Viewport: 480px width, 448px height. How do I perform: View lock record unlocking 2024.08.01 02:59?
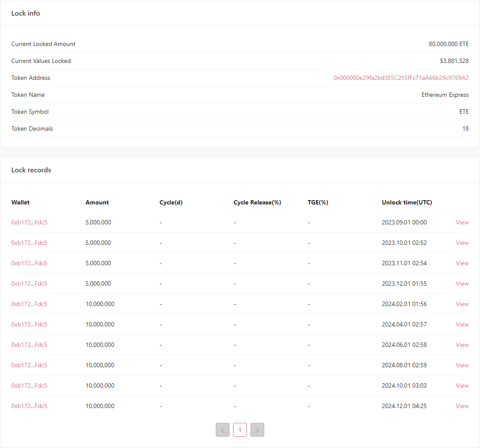tap(462, 366)
